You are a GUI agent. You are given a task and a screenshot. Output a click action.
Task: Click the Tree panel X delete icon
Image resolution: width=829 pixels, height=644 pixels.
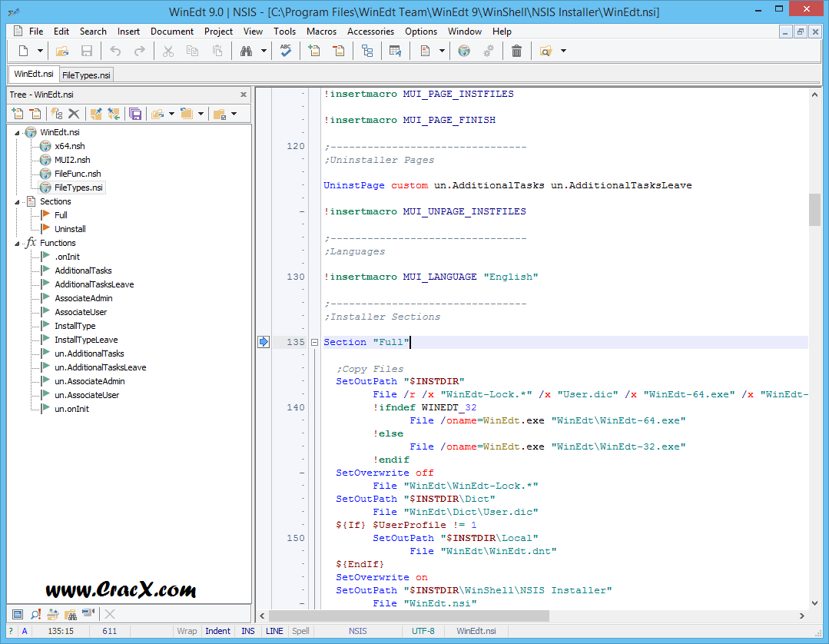click(x=74, y=114)
